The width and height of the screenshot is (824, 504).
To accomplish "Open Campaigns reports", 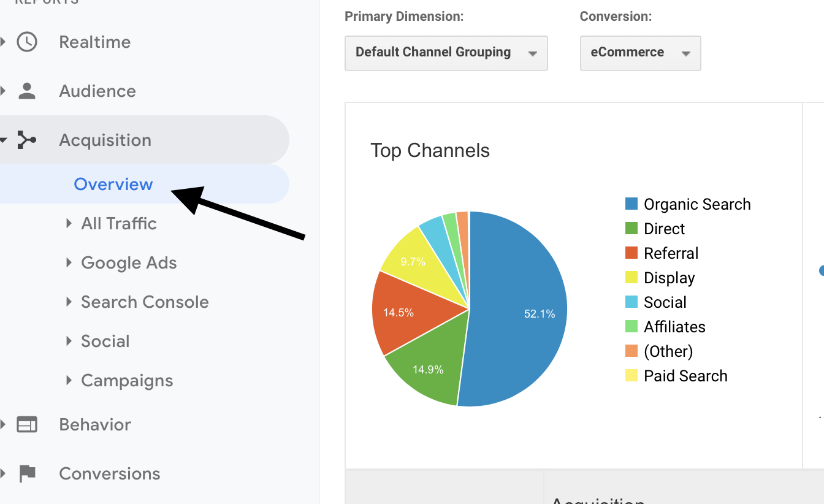I will pyautogui.click(x=127, y=381).
